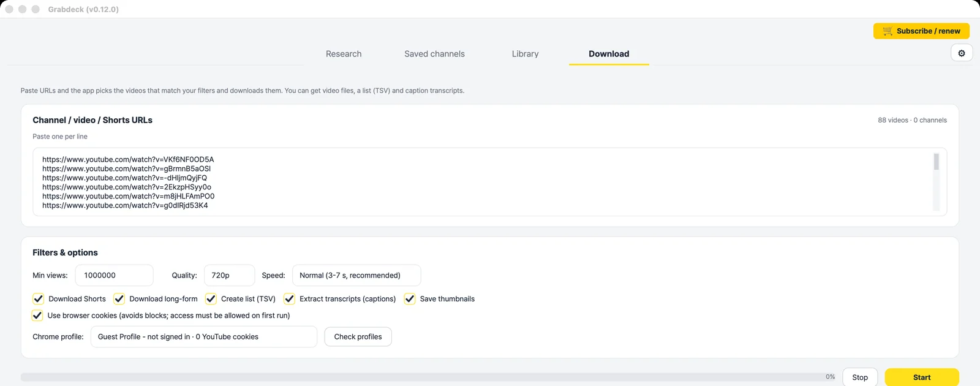Toggle Extract transcripts (captions) checkbox
This screenshot has width=980, height=386.
coord(289,299)
